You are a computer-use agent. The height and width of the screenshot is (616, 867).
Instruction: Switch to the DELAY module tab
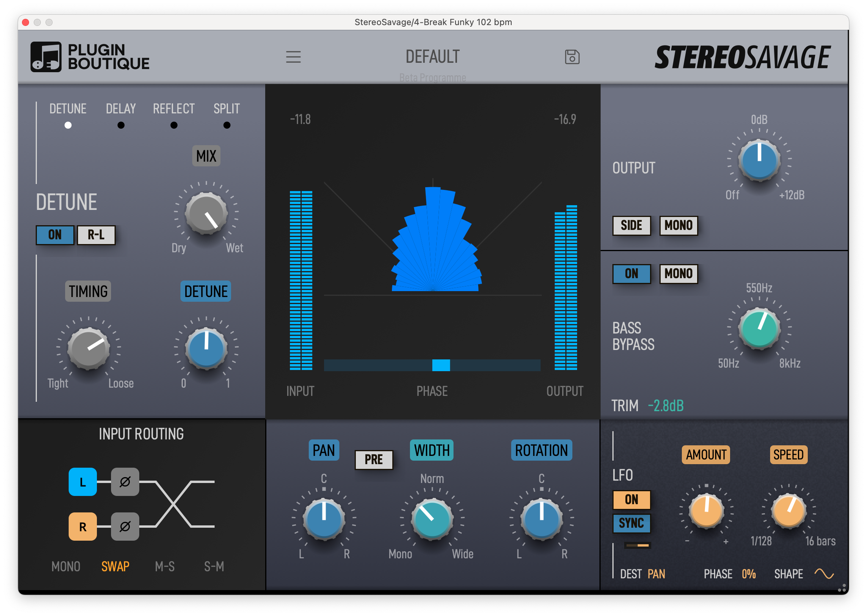click(120, 109)
